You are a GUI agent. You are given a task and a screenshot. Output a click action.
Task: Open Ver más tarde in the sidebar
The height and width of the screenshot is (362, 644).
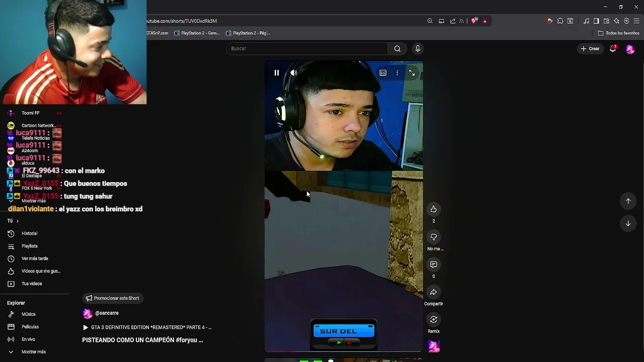pyautogui.click(x=34, y=258)
